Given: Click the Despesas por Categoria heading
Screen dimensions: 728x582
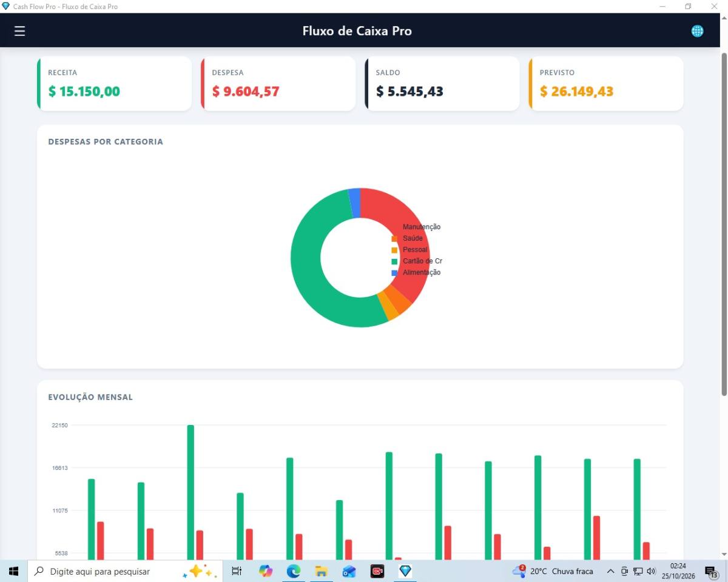Looking at the screenshot, I should click(x=106, y=142).
